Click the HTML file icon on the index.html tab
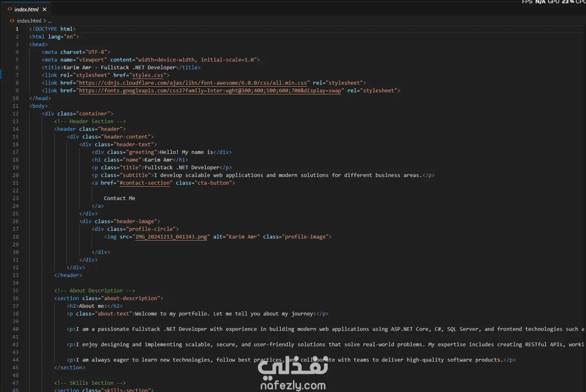The width and height of the screenshot is (586, 392). click(10, 9)
